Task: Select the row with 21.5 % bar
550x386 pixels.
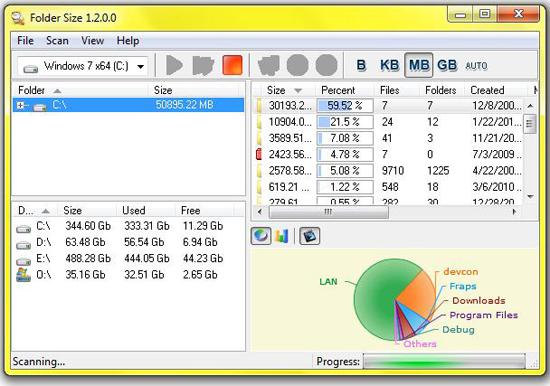Action: 389,122
